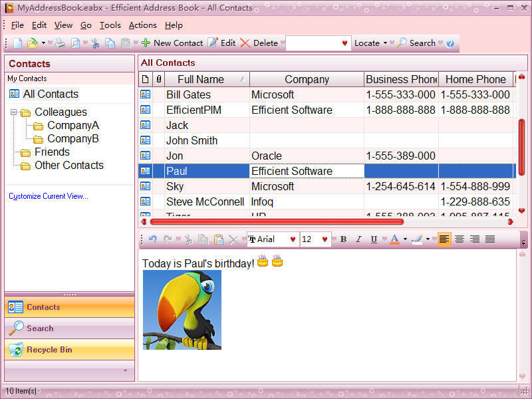The image size is (532, 399).
Task: Switch to the Contacts navigation pane
Action: (x=70, y=307)
